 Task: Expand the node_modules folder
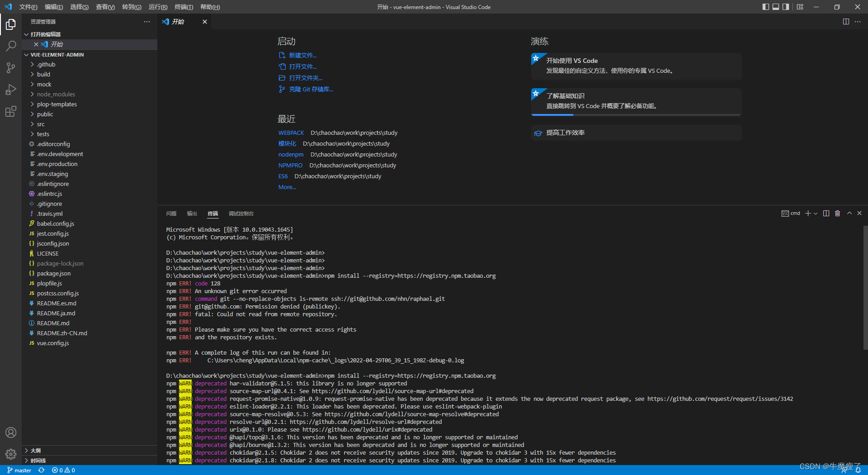(x=90, y=95)
